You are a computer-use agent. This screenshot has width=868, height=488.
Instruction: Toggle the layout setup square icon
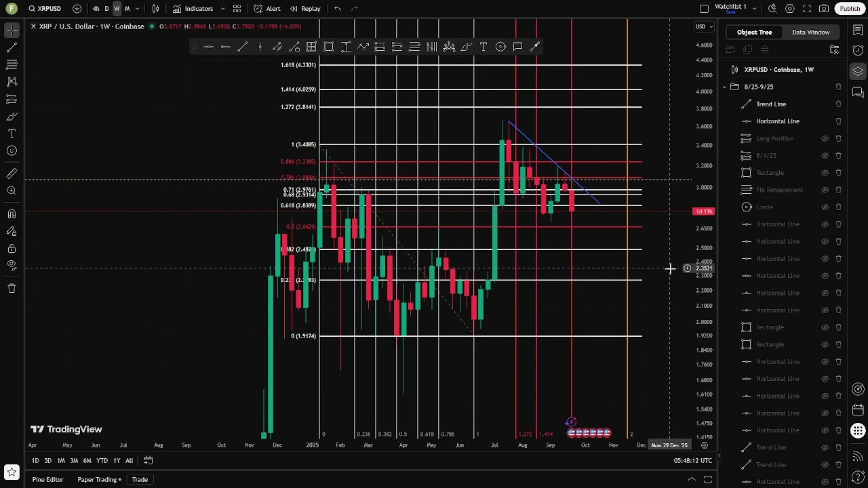(704, 9)
